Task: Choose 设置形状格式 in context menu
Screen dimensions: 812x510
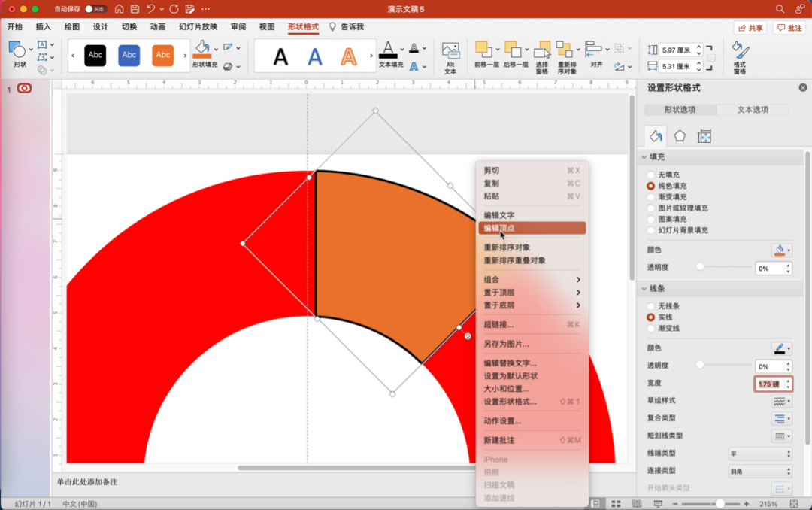Action: (x=532, y=402)
